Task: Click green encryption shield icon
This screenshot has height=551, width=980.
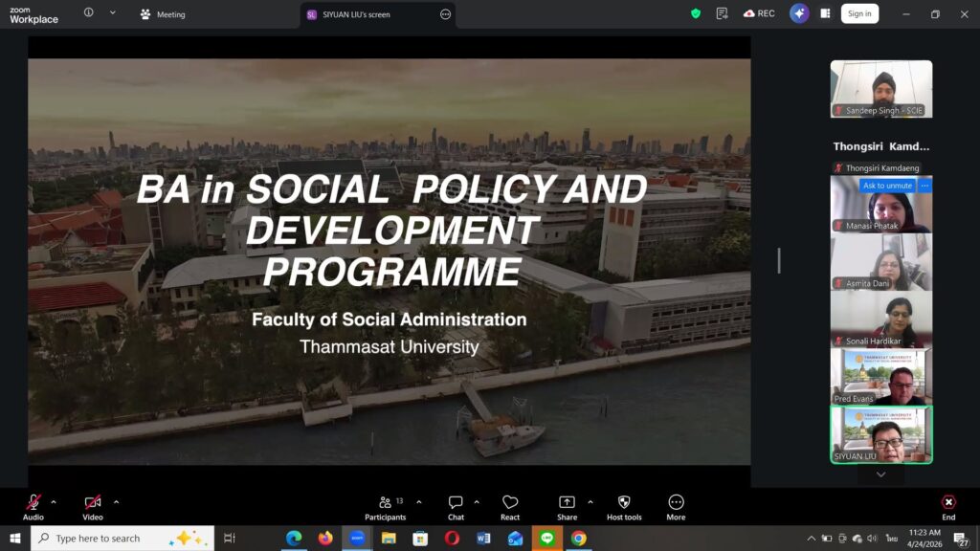Action: 696,13
